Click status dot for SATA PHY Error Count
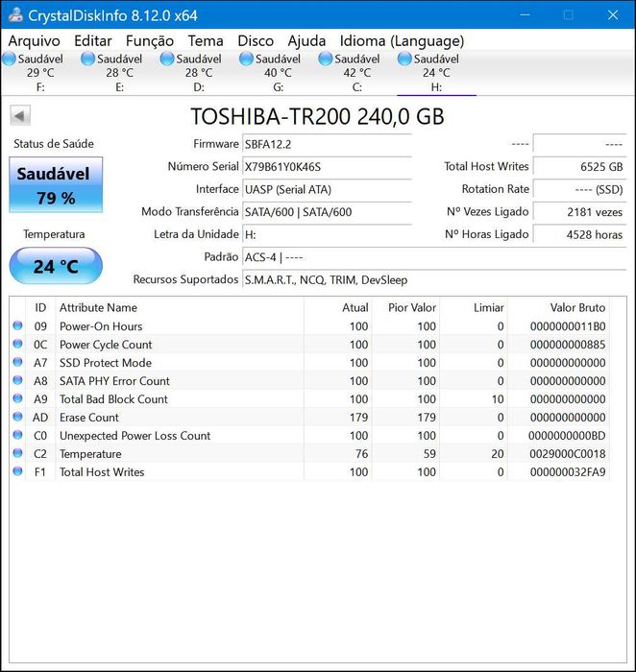636x672 pixels. click(x=17, y=380)
